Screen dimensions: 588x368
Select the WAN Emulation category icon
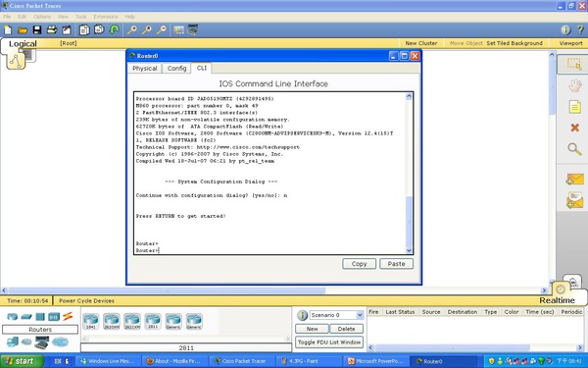(x=26, y=342)
